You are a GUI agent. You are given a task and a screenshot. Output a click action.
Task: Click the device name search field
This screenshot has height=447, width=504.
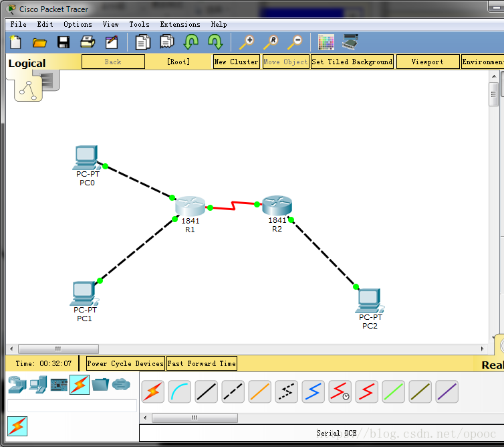coord(72,406)
